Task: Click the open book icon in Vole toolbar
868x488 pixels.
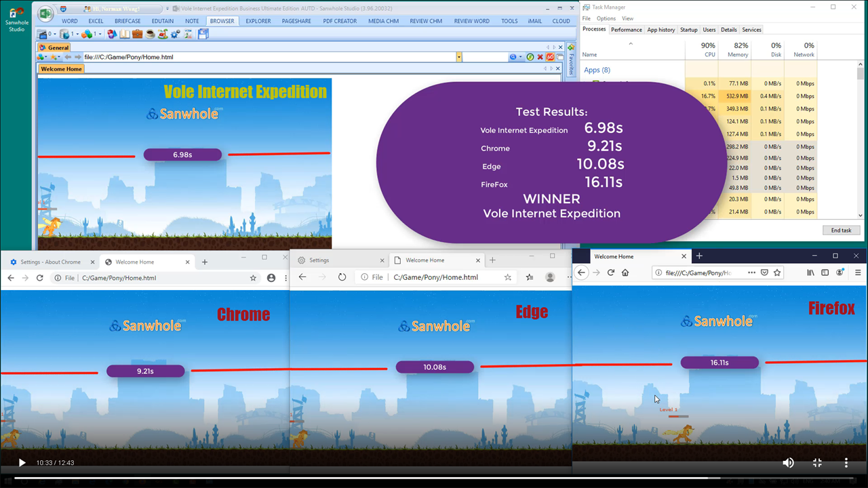Action: 125,34
